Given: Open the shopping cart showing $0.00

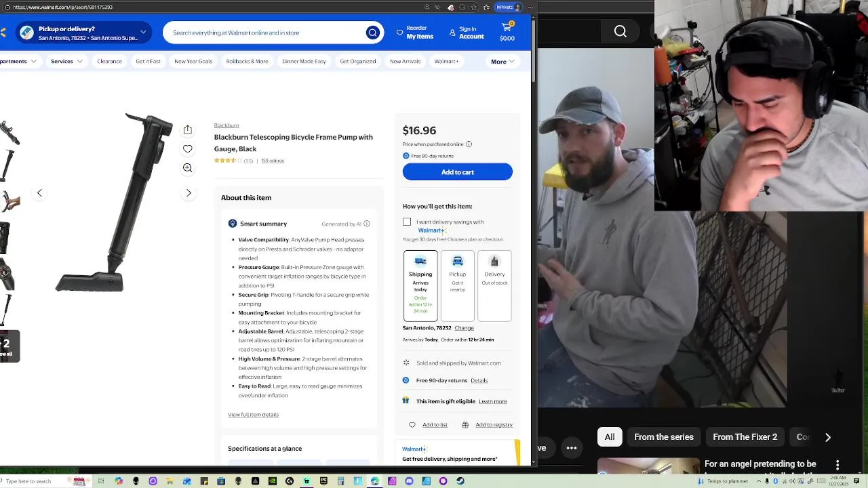Looking at the screenshot, I should tap(507, 32).
